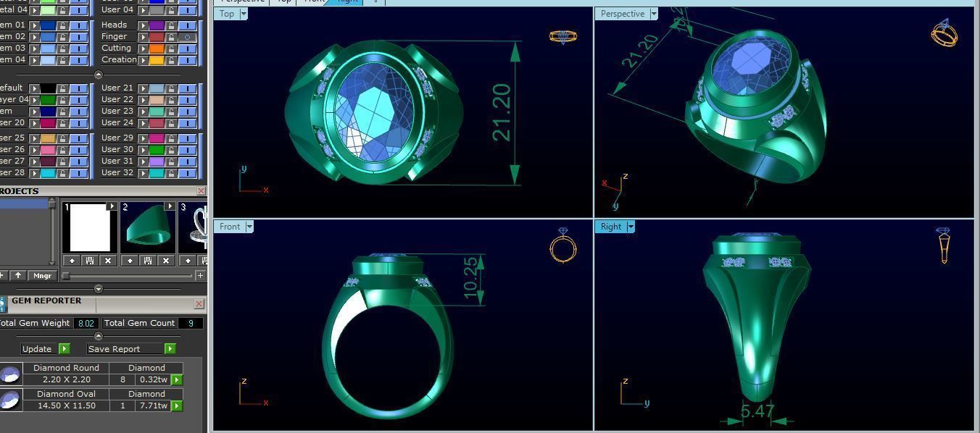The image size is (980, 433).
Task: Click green arrow for Diamond Round row
Action: coord(177,379)
